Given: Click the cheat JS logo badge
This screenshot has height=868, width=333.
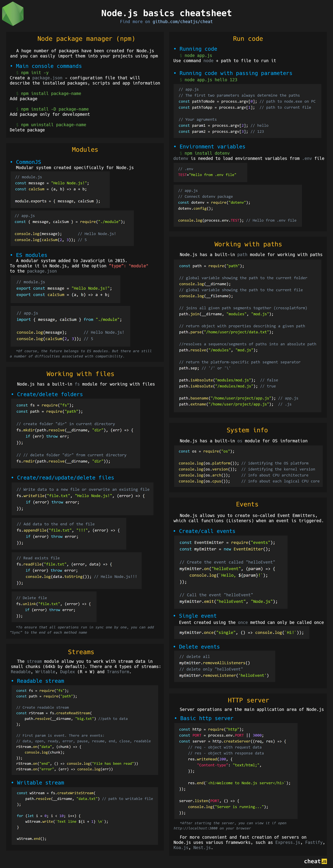Looking at the screenshot, I should [x=315, y=861].
